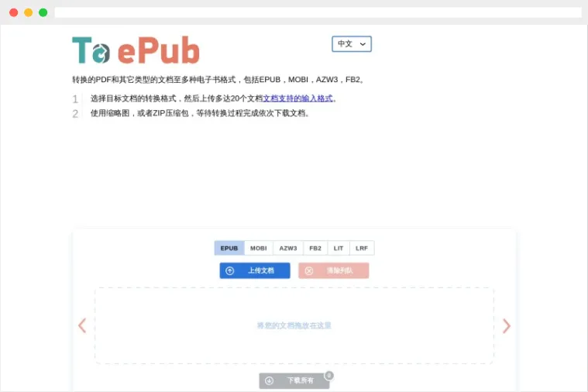588x392 pixels.
Task: Click the To ePub logo
Action: [136, 50]
